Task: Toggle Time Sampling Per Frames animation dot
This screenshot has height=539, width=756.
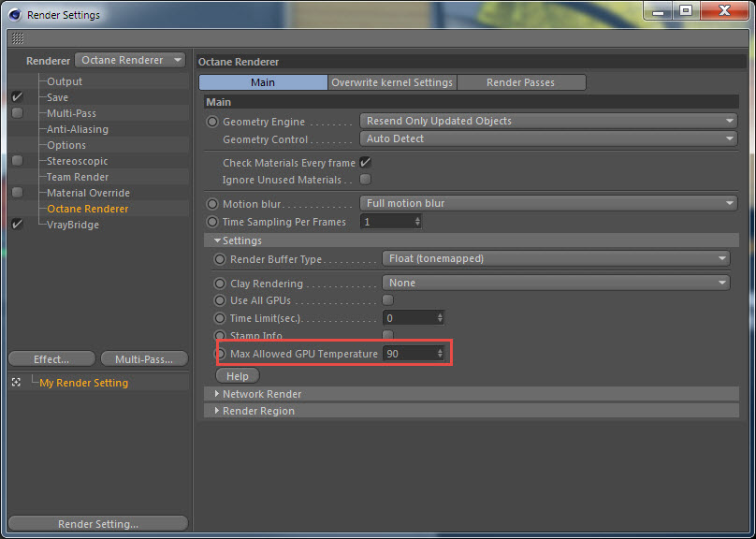Action: [x=212, y=222]
